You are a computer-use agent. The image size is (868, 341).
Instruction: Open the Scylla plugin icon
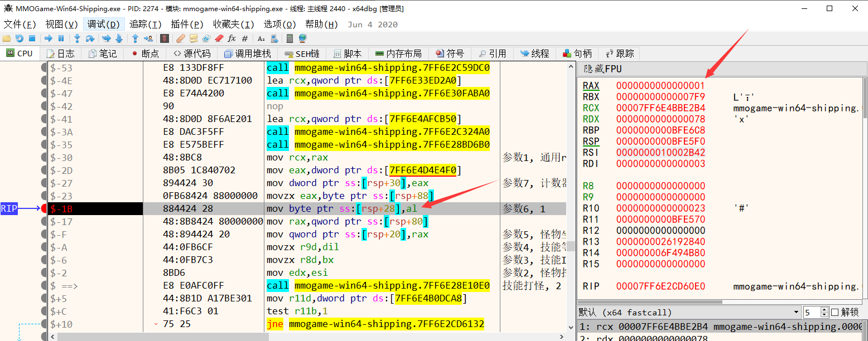(x=165, y=38)
